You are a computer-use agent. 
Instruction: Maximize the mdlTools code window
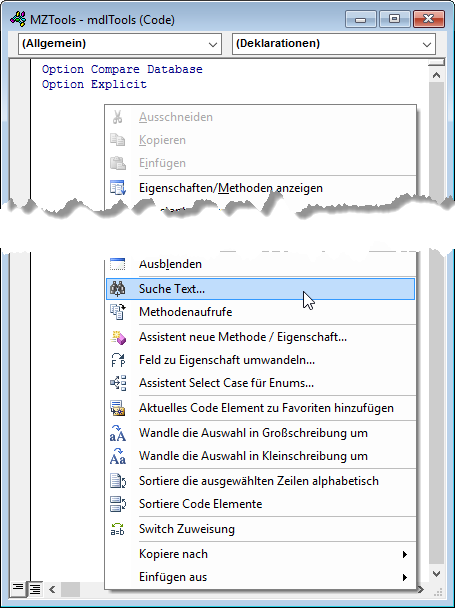[x=394, y=19]
